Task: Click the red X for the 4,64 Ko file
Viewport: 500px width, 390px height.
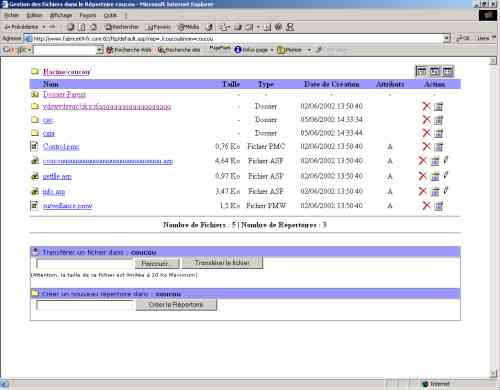Action: click(423, 161)
